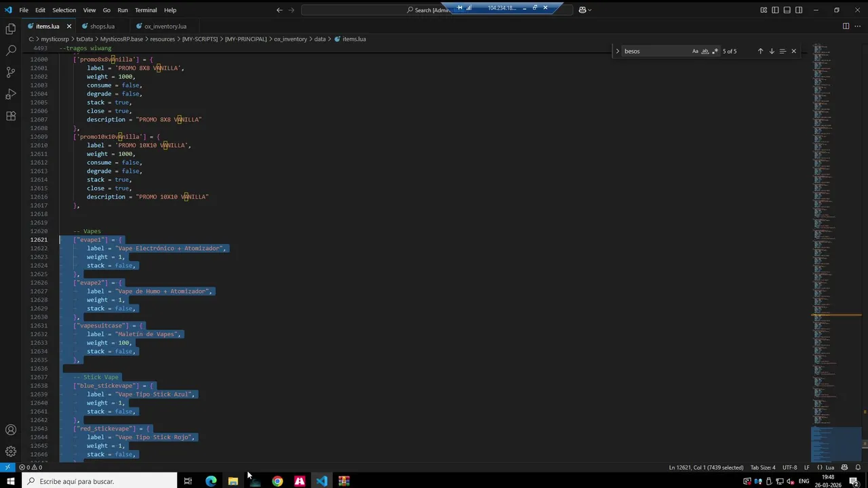Viewport: 868px width, 488px height.
Task: Toggle Use Regular Expression in find
Action: coord(715,51)
